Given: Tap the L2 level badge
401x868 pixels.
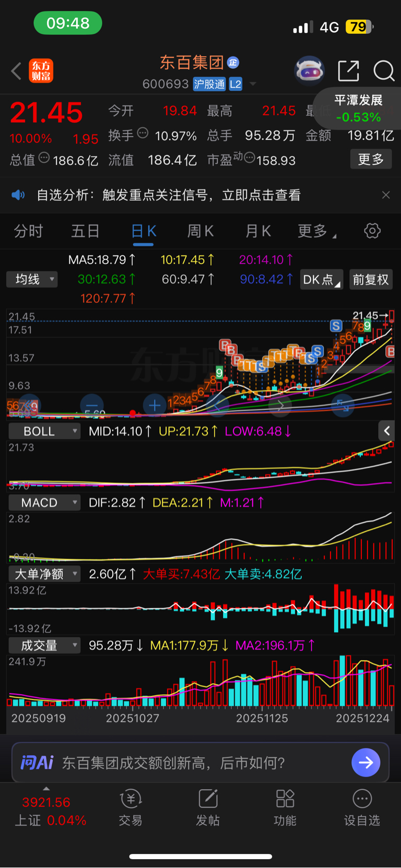Looking at the screenshot, I should pyautogui.click(x=235, y=84).
